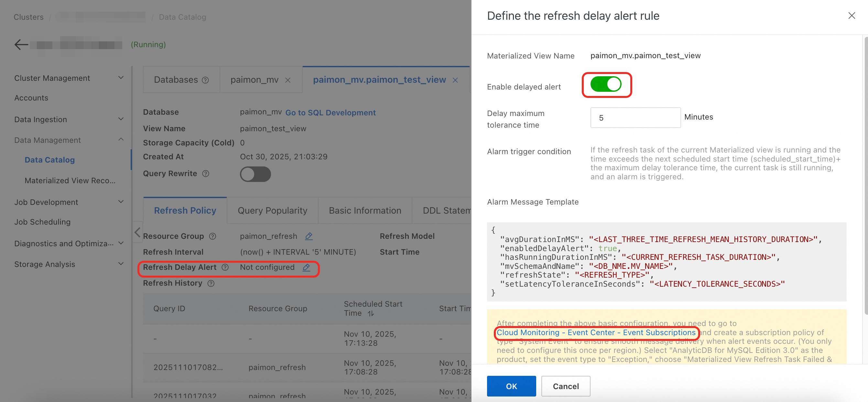This screenshot has width=868, height=402.
Task: Switch to the Query Popularity tab
Action: pos(272,210)
